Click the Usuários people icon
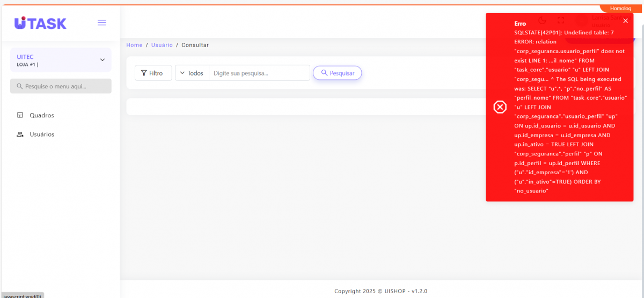 (20, 135)
